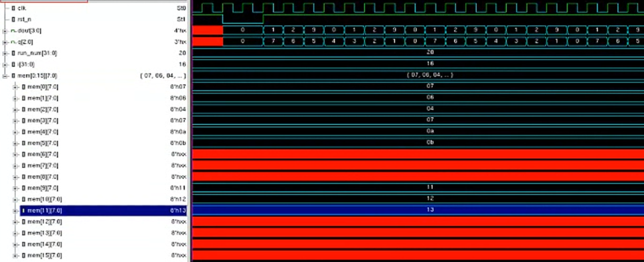Expand the dout[3:0] bus

click(5, 31)
